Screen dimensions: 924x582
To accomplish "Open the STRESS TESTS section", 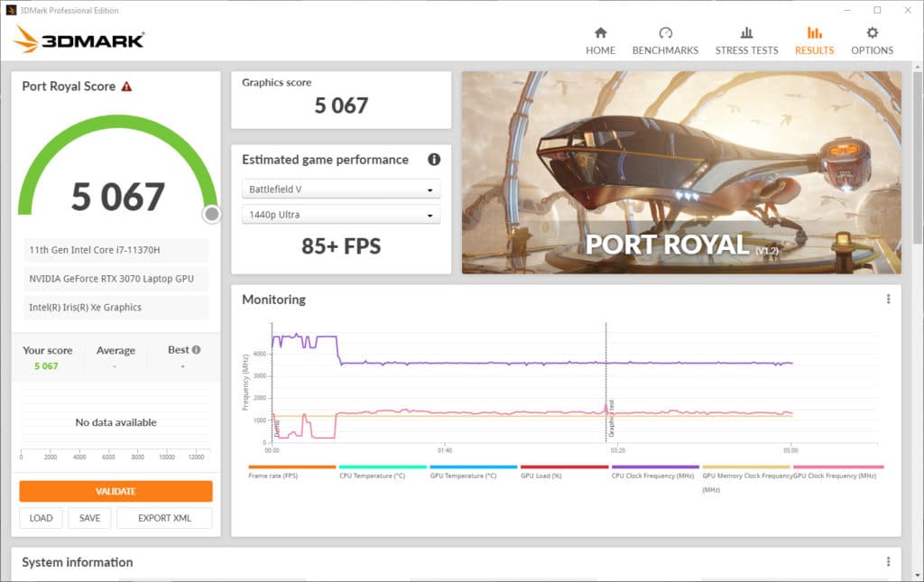I will coord(746,42).
